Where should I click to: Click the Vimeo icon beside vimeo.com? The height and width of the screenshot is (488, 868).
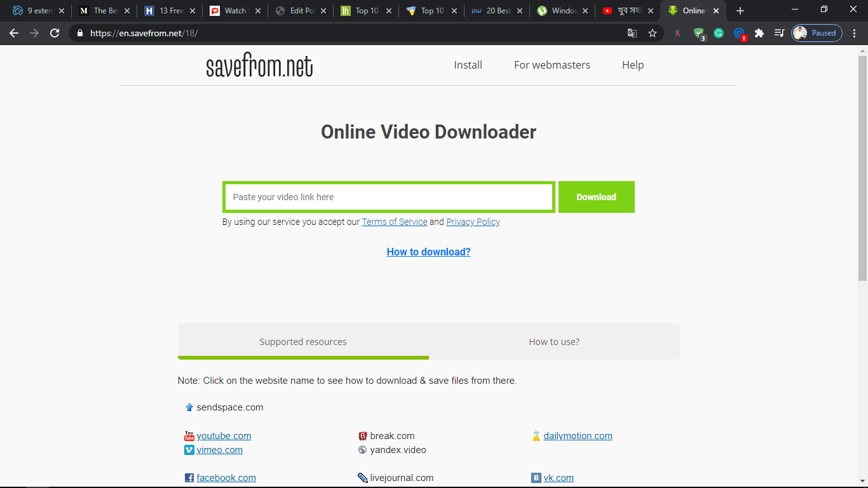(189, 450)
